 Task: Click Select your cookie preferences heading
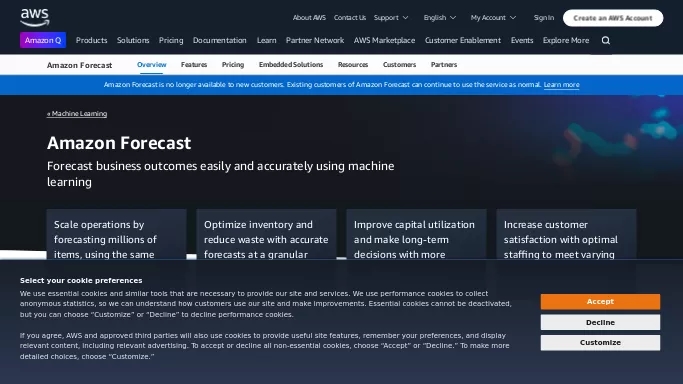click(81, 280)
